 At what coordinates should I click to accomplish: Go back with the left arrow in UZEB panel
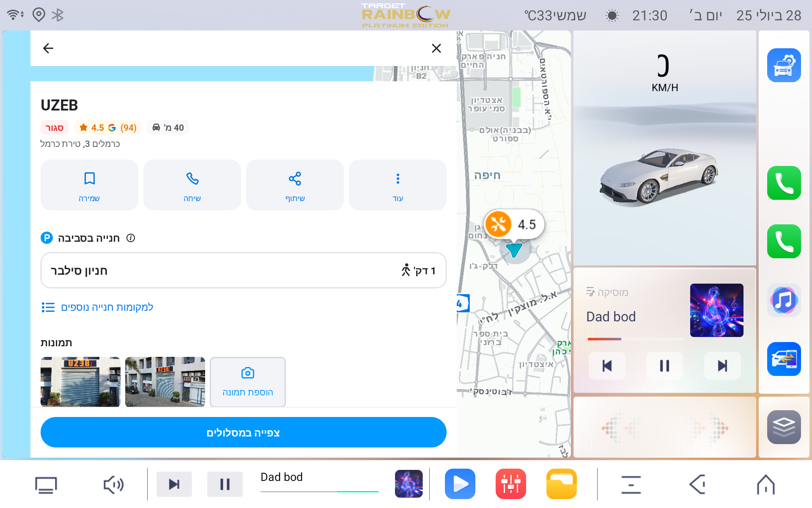(x=48, y=48)
